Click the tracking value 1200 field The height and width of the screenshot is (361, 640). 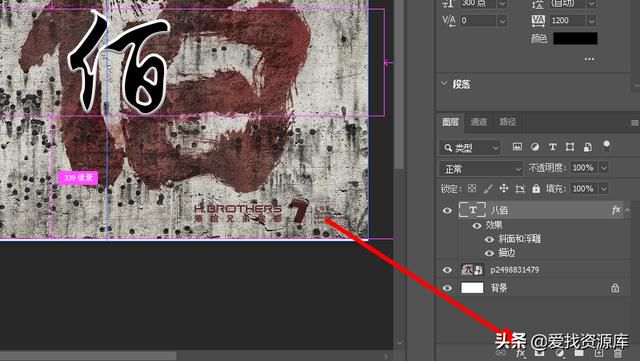(567, 20)
